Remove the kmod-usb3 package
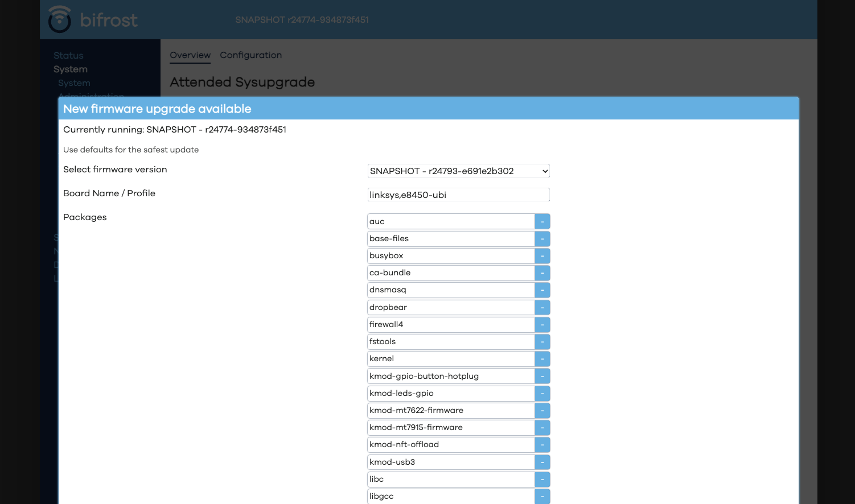855x504 pixels. click(x=542, y=462)
